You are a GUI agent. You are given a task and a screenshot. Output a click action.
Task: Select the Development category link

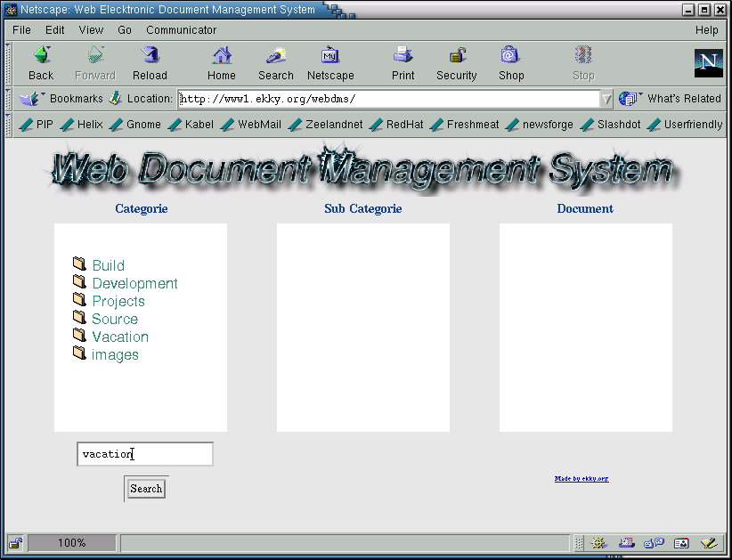[134, 283]
